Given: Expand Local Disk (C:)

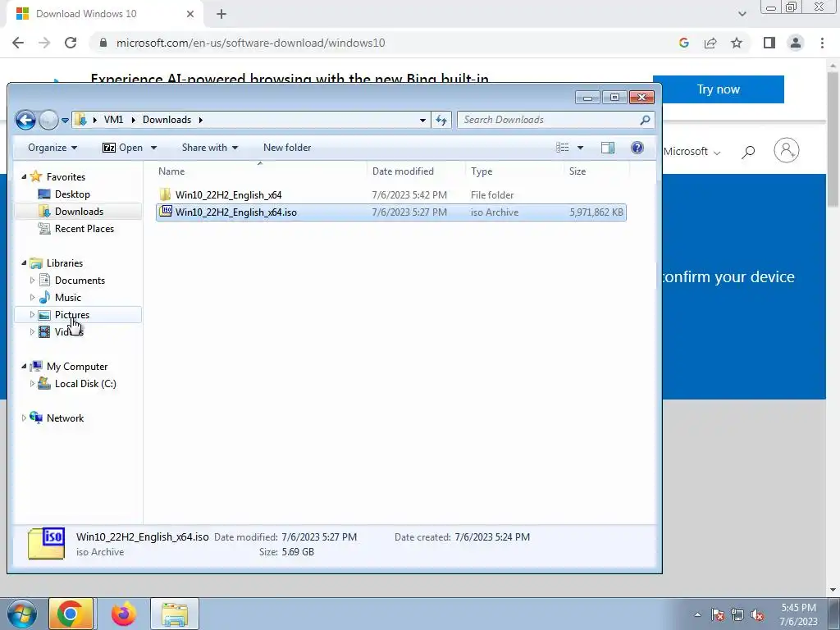Looking at the screenshot, I should pos(32,384).
